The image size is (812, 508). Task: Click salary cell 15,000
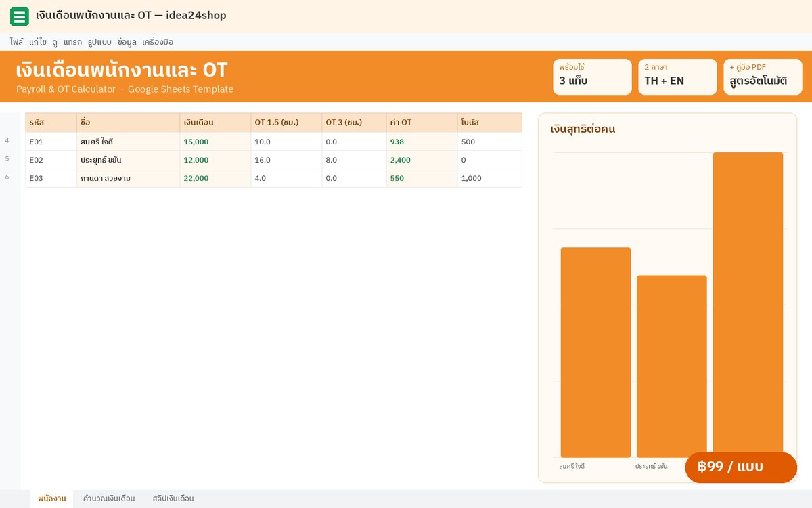(215, 142)
